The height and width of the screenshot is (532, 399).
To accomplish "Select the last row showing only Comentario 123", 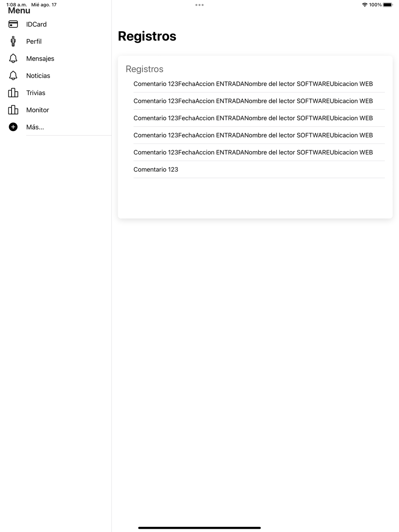I will tap(255, 170).
